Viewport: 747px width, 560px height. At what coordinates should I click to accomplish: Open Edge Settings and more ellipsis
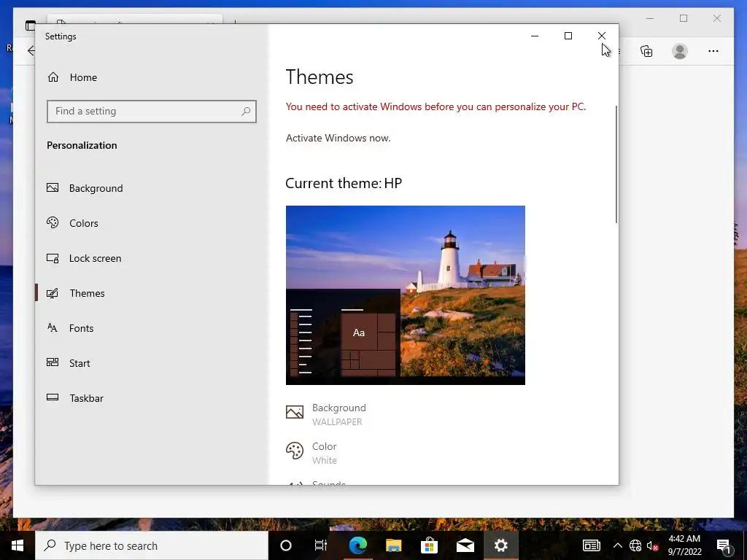click(713, 51)
